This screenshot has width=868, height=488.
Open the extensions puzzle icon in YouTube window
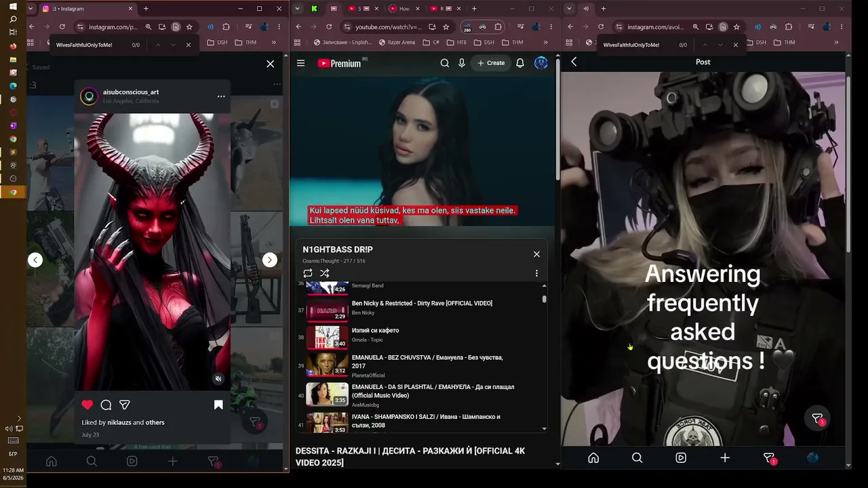(x=498, y=27)
